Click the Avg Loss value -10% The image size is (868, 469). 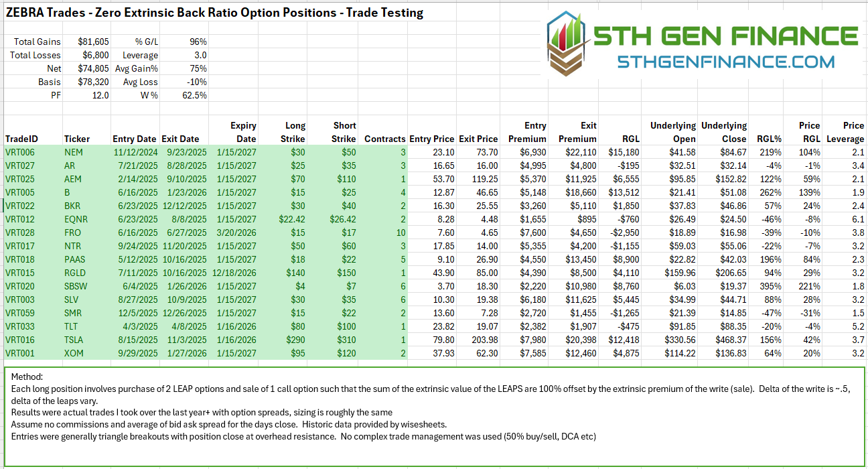click(x=197, y=82)
